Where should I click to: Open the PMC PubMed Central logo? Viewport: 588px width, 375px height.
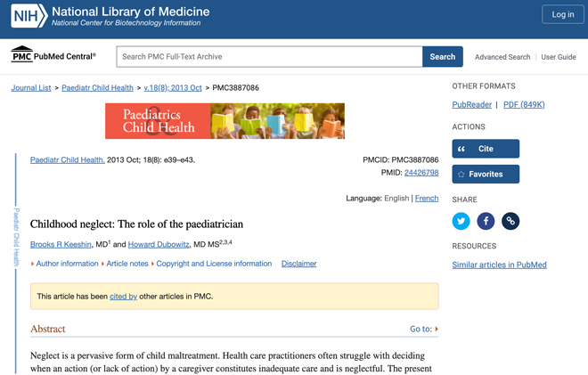[x=53, y=54]
